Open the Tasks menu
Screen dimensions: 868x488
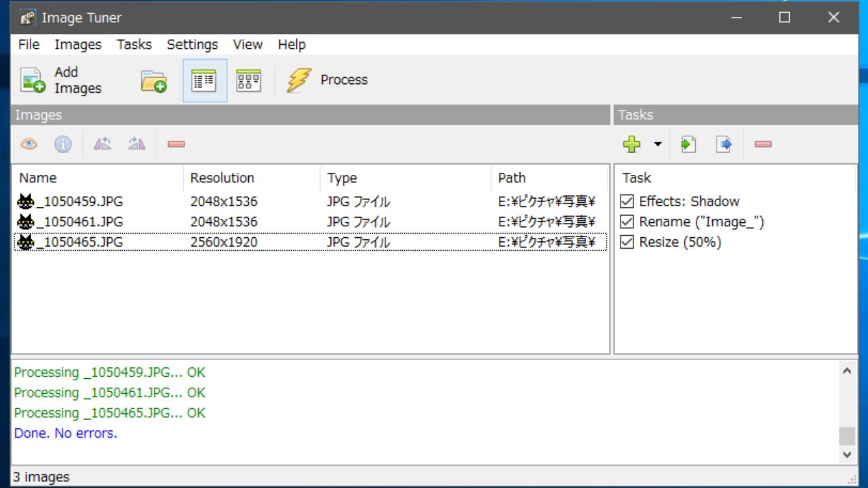click(x=134, y=44)
